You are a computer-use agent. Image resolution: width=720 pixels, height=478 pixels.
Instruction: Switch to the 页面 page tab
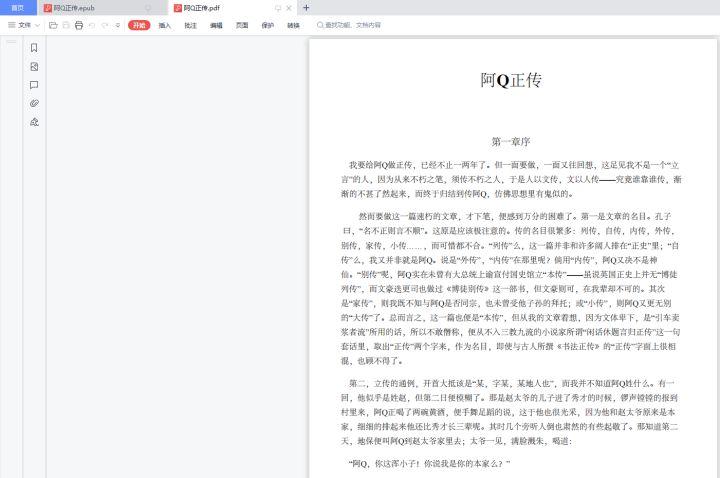[x=242, y=25]
